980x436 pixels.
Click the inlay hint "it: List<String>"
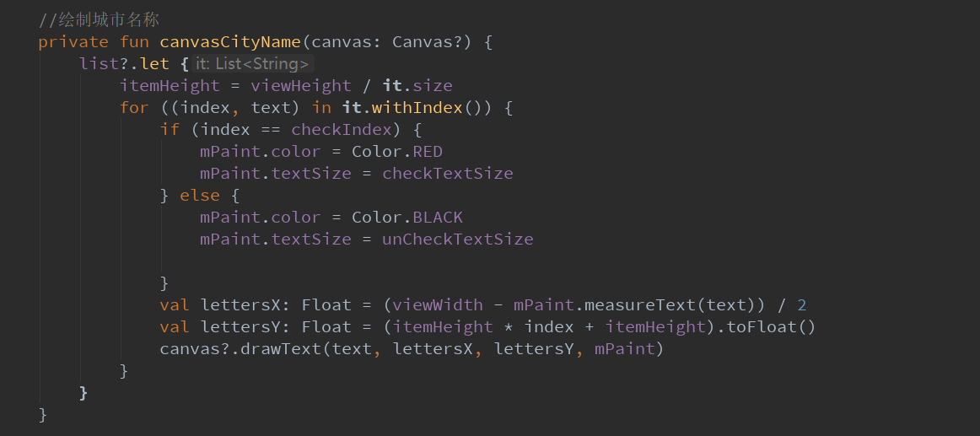251,63
